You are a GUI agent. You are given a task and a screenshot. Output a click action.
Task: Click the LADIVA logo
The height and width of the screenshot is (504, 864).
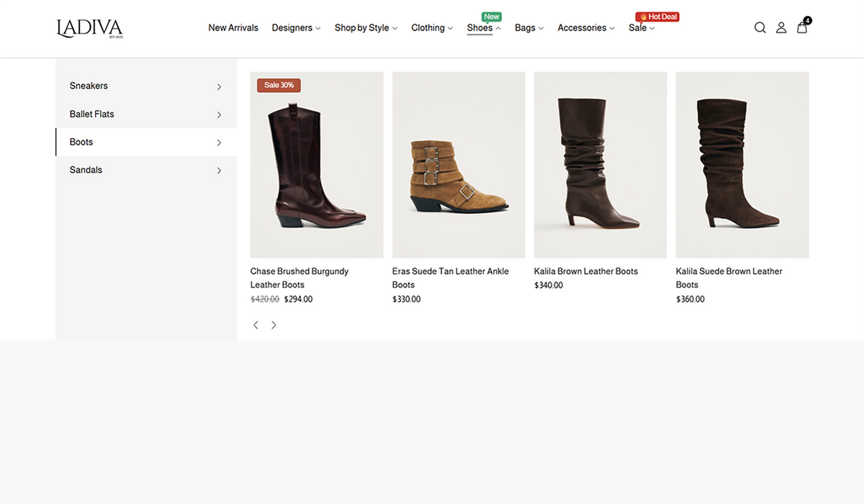[89, 28]
